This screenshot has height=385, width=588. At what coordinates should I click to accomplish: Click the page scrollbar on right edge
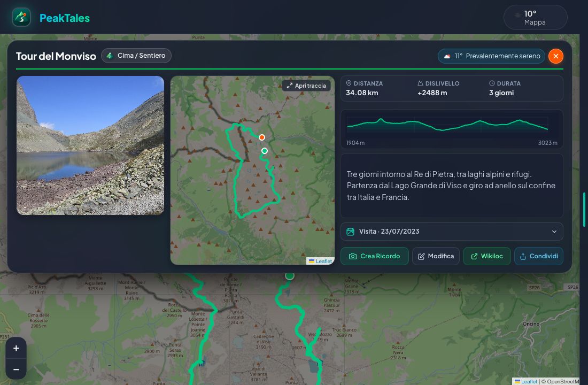(x=584, y=210)
